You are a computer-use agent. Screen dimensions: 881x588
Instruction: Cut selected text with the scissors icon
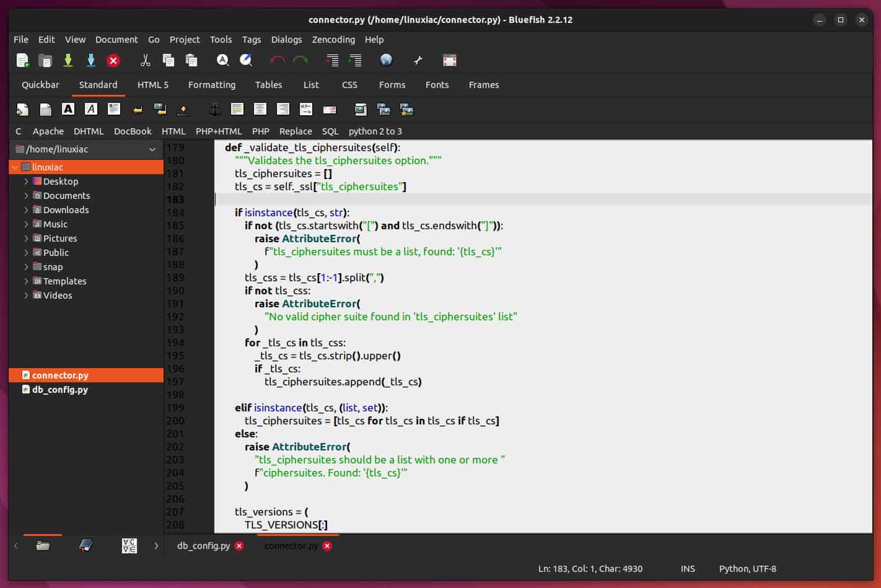(146, 60)
